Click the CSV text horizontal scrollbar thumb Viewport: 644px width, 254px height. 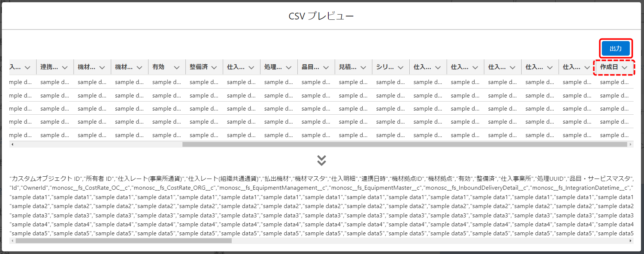123,241
